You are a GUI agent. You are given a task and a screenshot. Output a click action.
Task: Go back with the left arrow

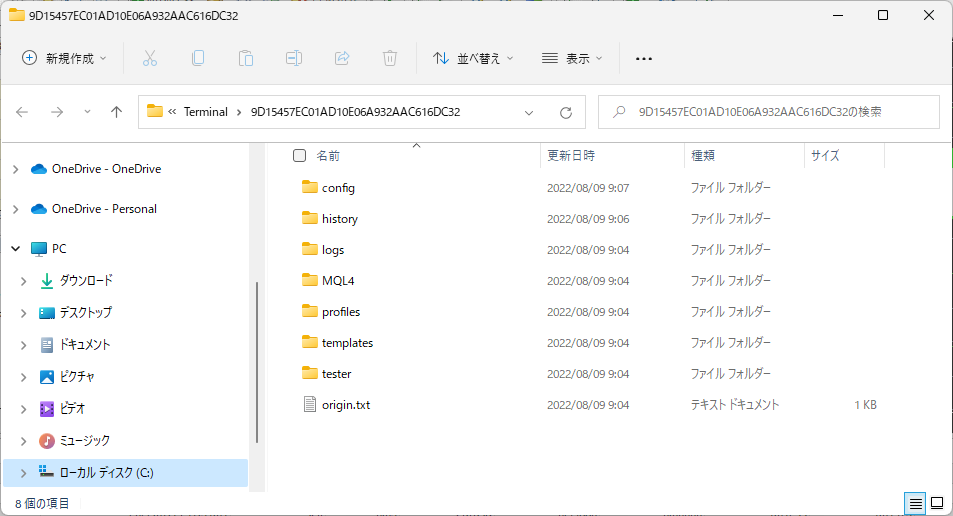(22, 112)
